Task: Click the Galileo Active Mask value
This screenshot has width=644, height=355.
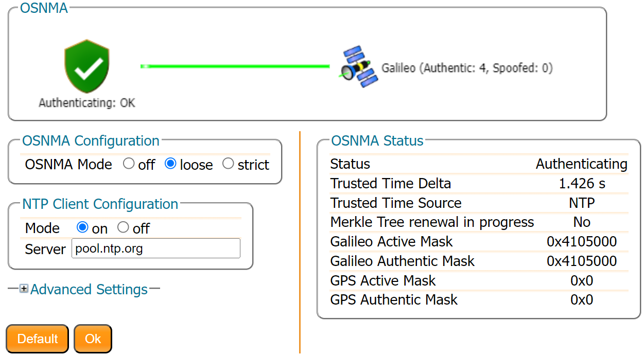Action: (x=582, y=242)
